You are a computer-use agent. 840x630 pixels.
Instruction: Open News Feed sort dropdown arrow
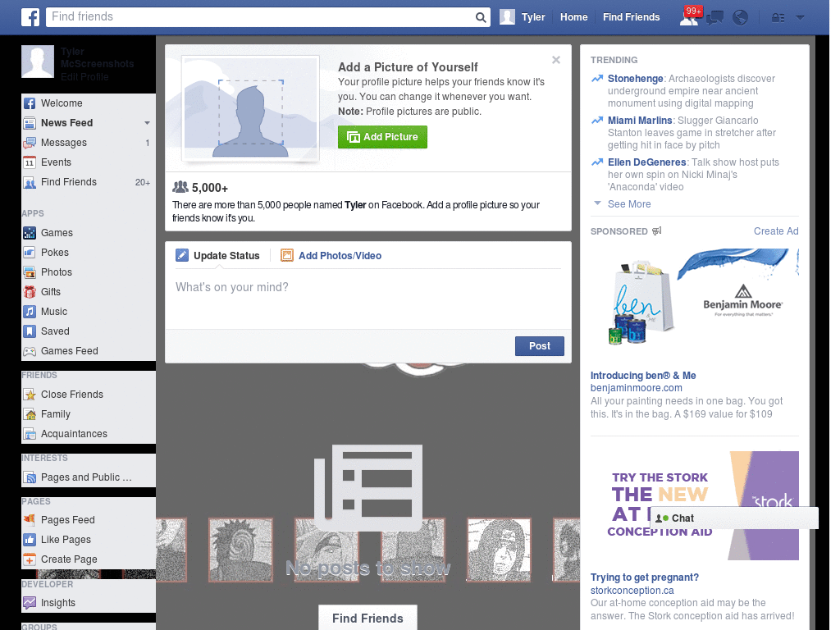147,123
